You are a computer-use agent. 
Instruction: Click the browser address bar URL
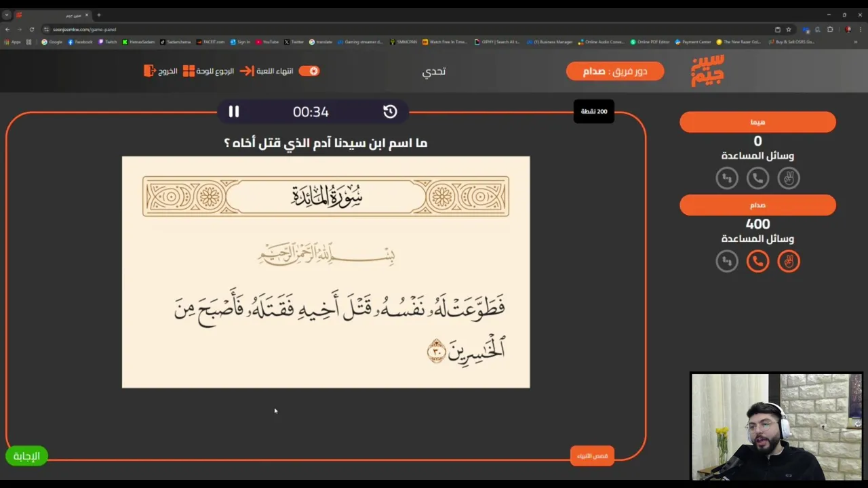85,29
